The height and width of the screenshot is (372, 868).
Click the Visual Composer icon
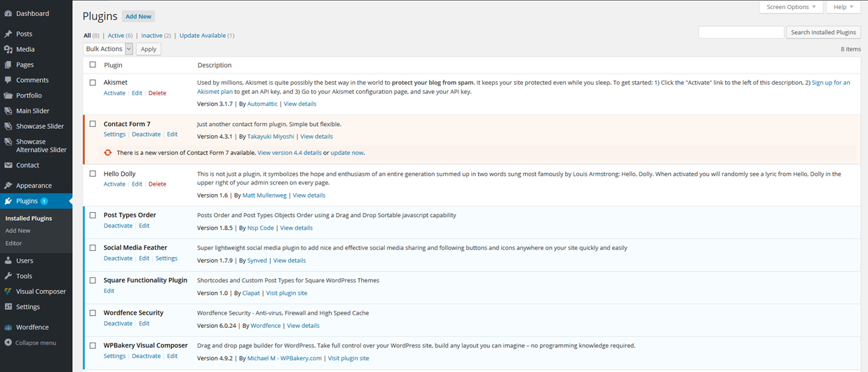[8, 291]
